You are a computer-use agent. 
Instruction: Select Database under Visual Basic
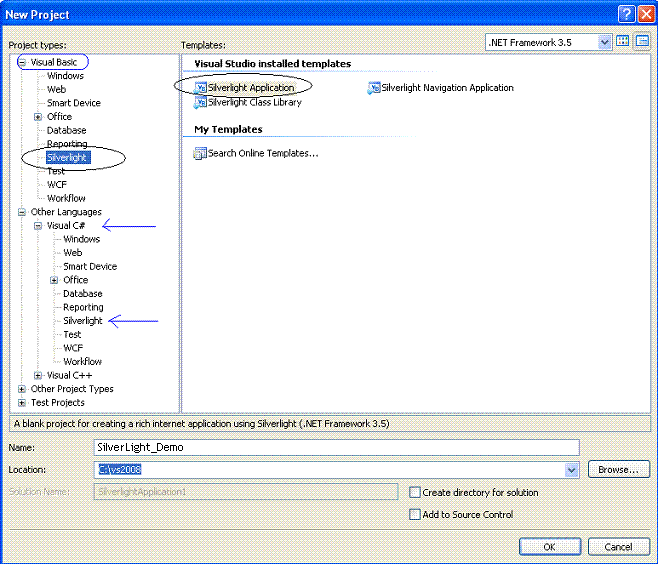click(67, 131)
